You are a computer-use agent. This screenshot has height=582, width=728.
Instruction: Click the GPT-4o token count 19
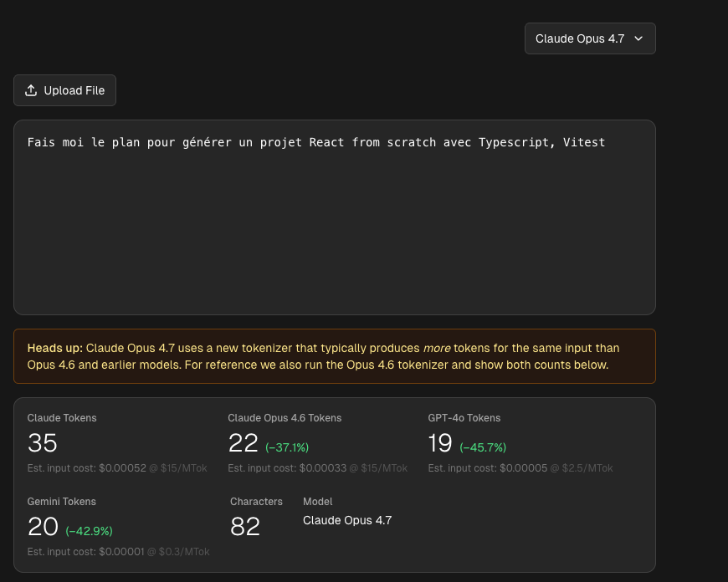[x=440, y=442]
